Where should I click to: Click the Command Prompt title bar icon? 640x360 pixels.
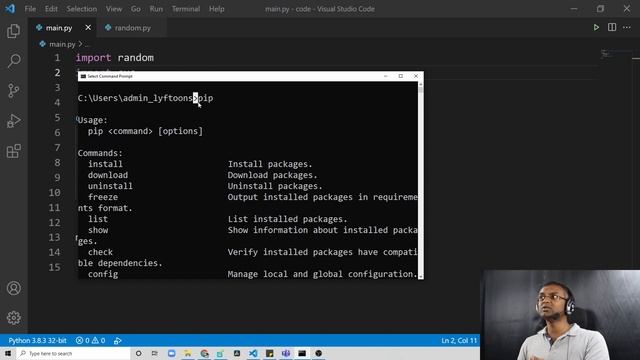pos(83,76)
